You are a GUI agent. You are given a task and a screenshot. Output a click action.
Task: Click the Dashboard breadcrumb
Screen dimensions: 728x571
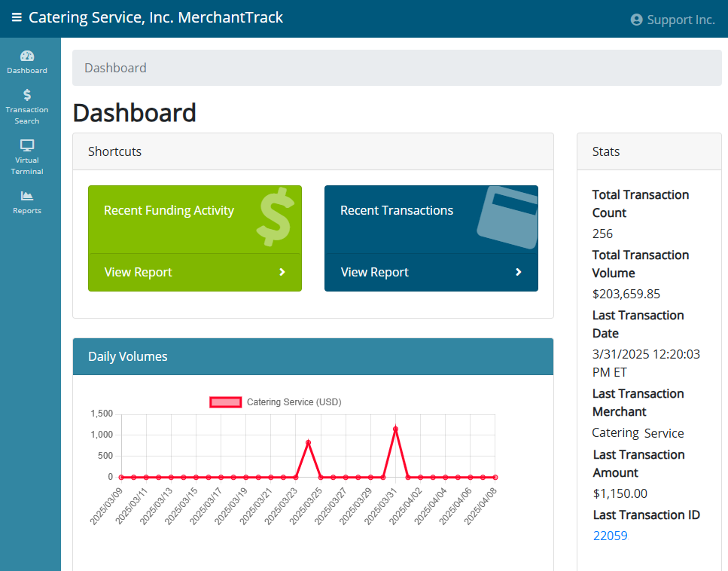115,68
